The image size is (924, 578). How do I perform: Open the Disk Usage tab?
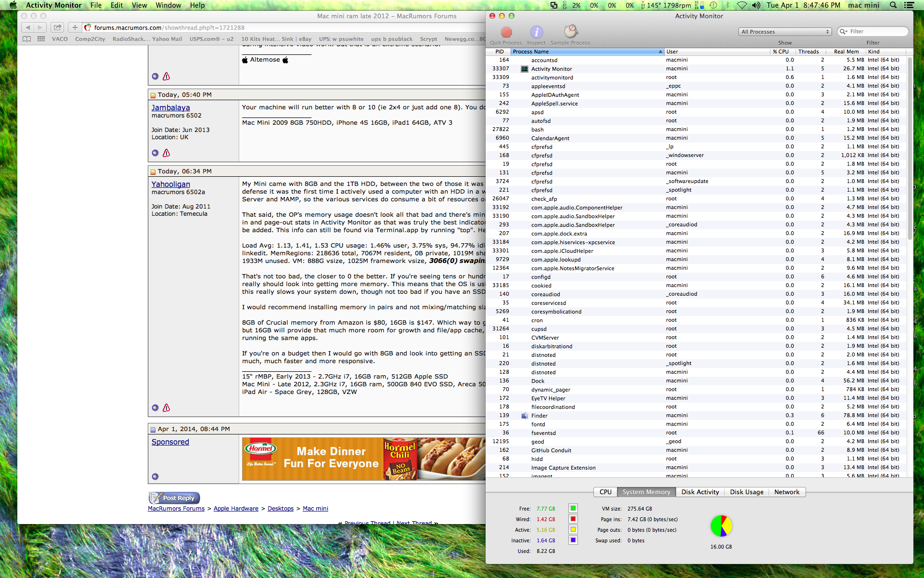pyautogui.click(x=746, y=492)
